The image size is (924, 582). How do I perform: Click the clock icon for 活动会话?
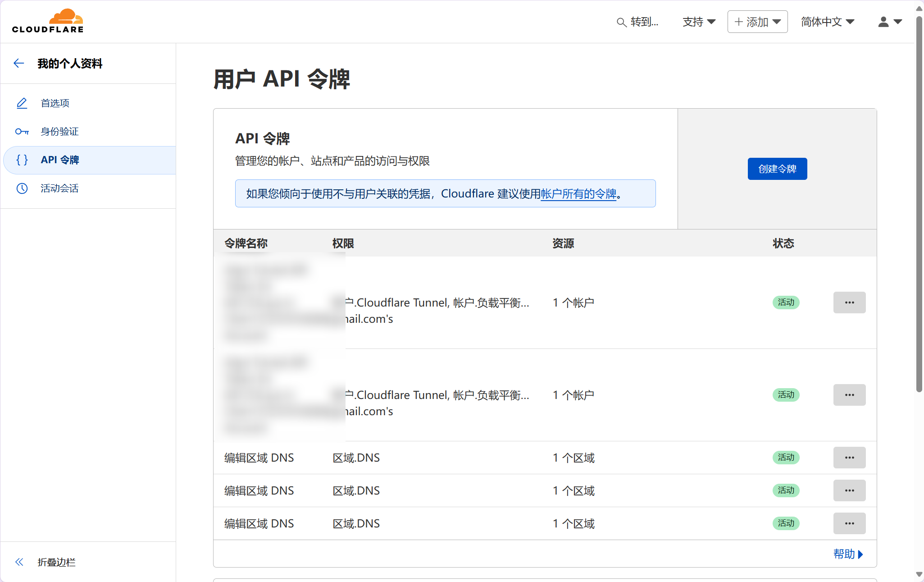[x=22, y=188]
